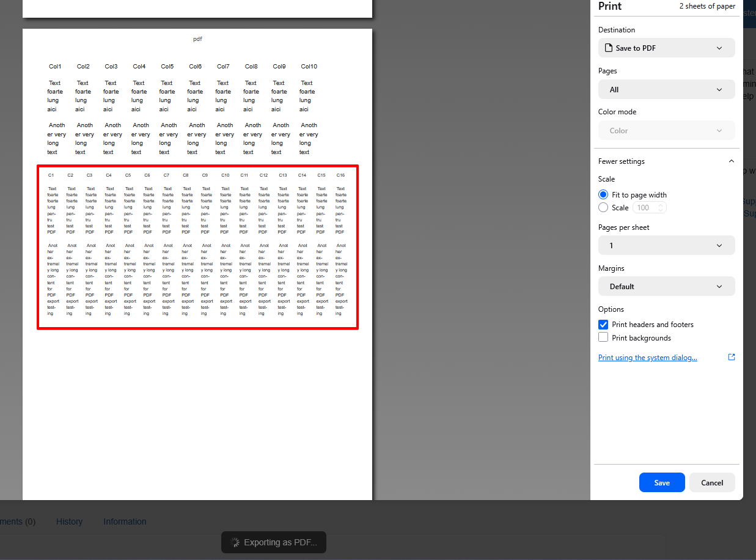Screen dimensions: 756x560
Task: Enable Print backgrounds checkbox
Action: tap(603, 337)
